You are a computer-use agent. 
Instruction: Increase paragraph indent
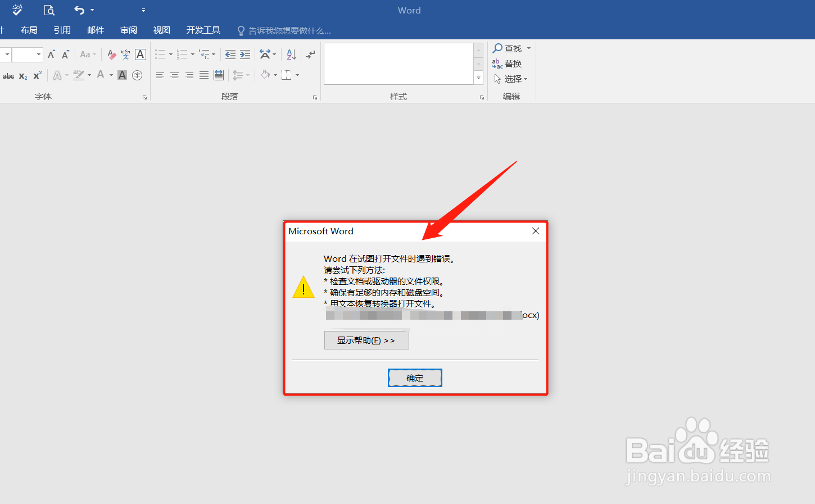[245, 55]
